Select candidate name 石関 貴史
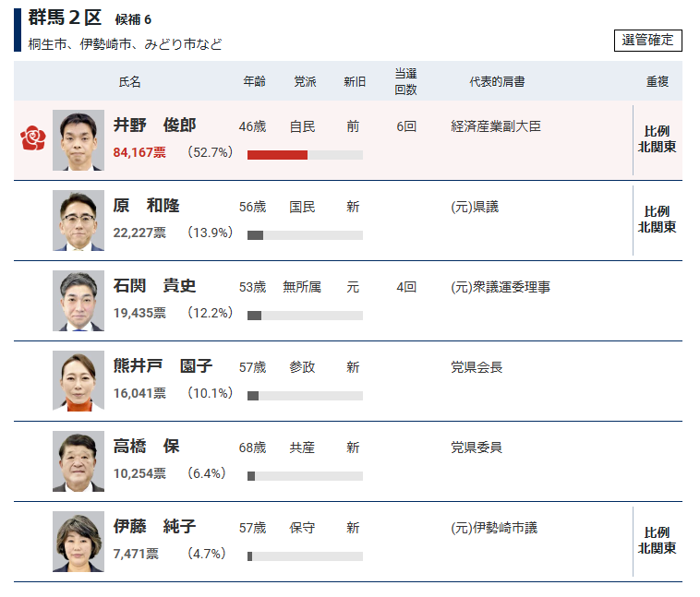Viewport: 700px width, 597px height. coord(154,287)
